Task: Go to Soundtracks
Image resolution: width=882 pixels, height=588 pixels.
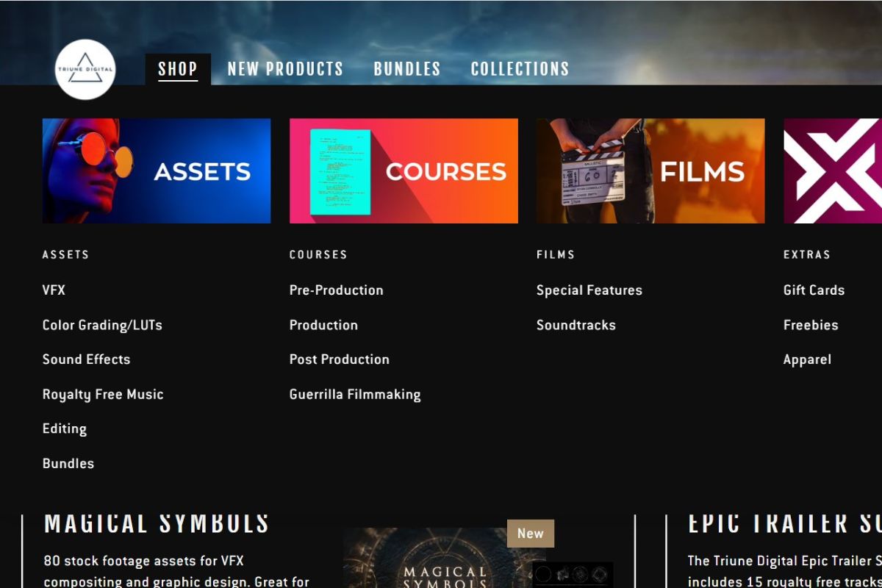Action: coord(576,325)
